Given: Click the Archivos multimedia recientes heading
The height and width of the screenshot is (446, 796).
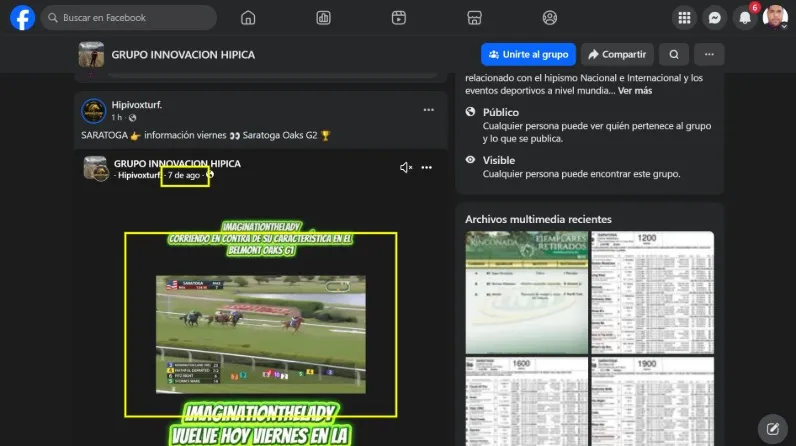Looking at the screenshot, I should [x=538, y=219].
